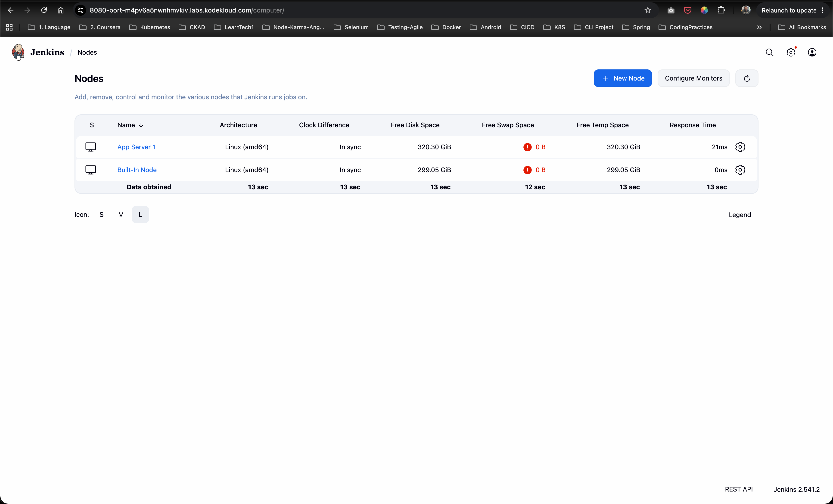Open the Chrome profile avatar
The height and width of the screenshot is (504, 833).
[746, 10]
